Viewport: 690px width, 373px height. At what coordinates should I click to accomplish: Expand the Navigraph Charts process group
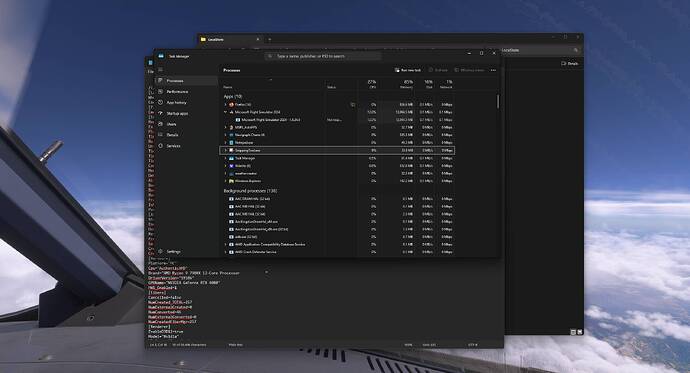click(x=226, y=135)
